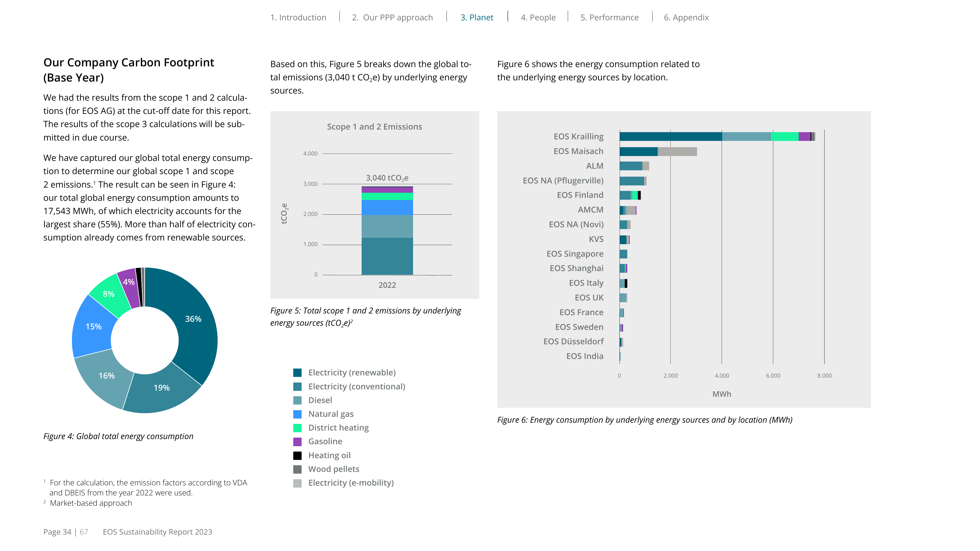Image resolution: width=980 pixels, height=551 pixels.
Task: Click the Electricity (e-mobility) legend swatch
Action: pyautogui.click(x=297, y=483)
